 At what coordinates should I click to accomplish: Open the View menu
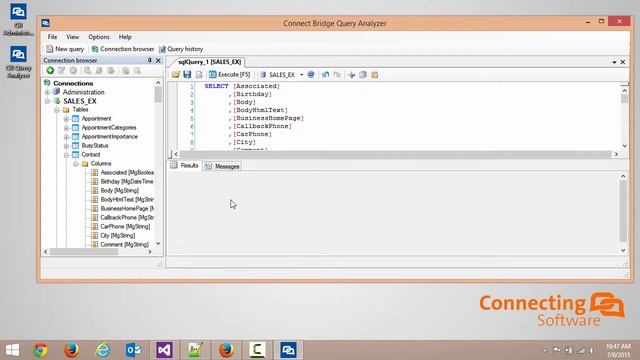click(73, 37)
